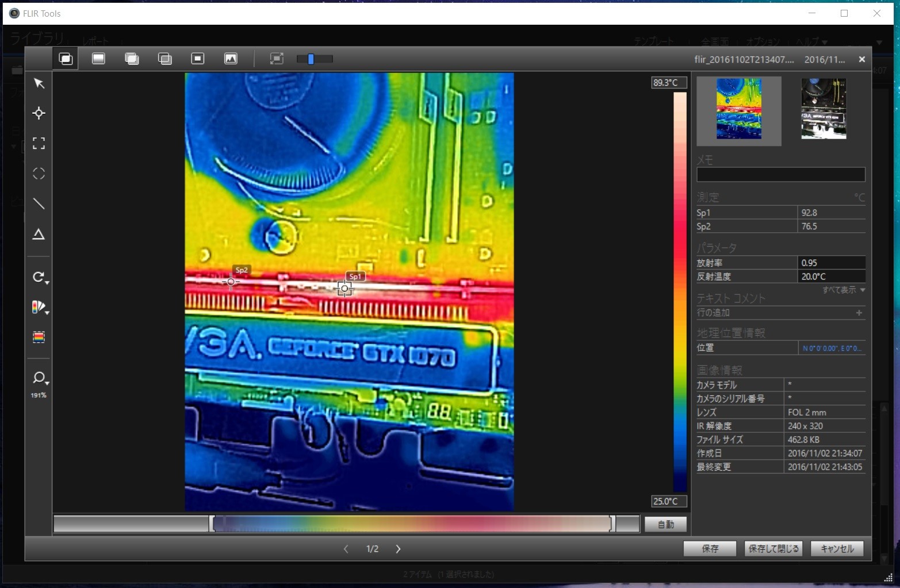Screen dimensions: 900x588
Task: Open the ヘルプ help dropdown menu
Action: click(x=811, y=41)
